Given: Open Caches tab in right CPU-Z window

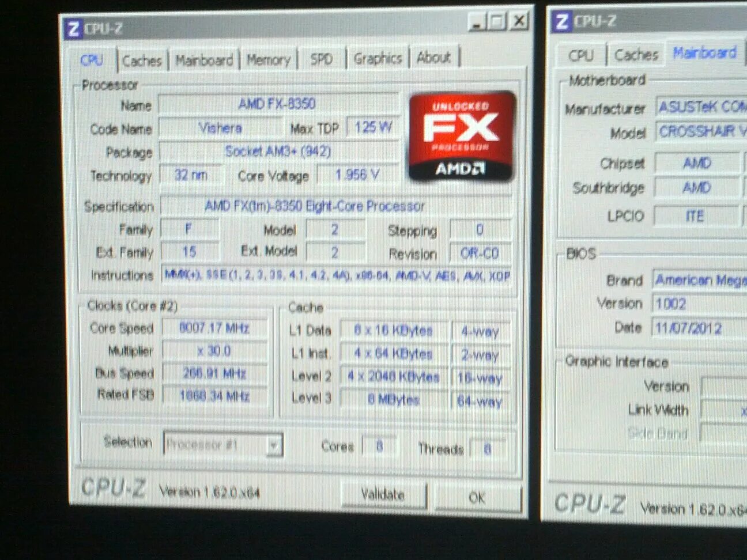Looking at the screenshot, I should coord(636,55).
